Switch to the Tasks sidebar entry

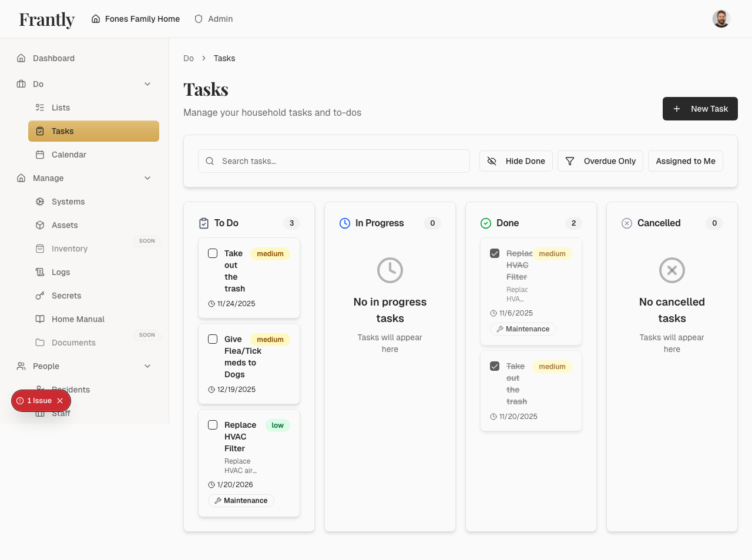61,131
